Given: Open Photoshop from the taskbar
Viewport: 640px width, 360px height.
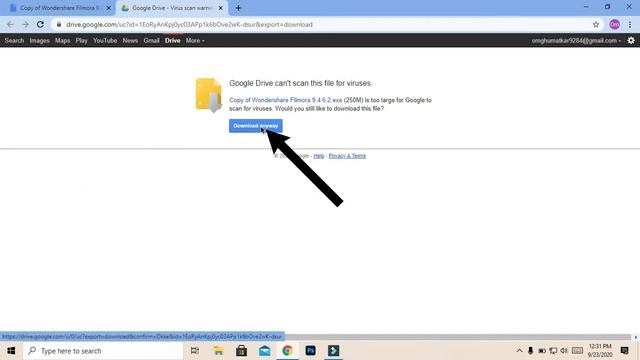Looking at the screenshot, I should [310, 351].
